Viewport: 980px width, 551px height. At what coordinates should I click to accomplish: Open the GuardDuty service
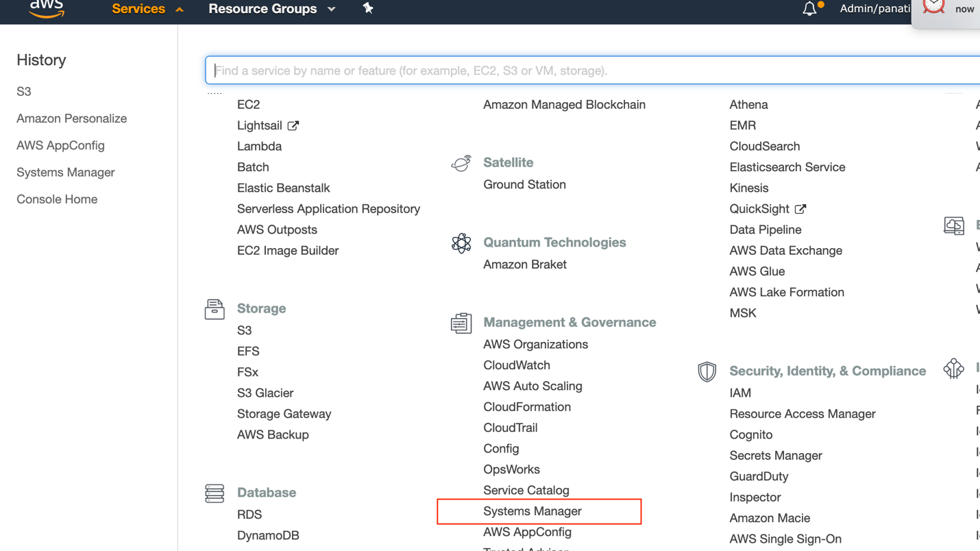[x=759, y=476]
